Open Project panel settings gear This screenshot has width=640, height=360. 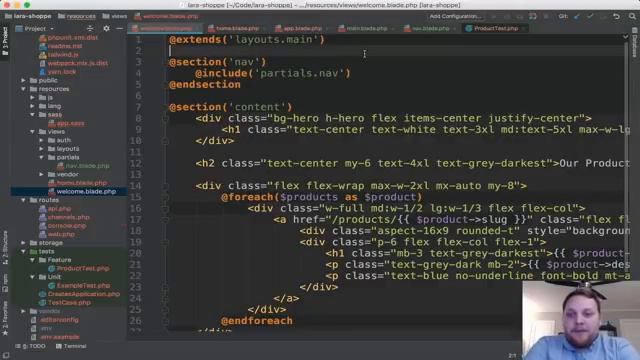[106, 29]
